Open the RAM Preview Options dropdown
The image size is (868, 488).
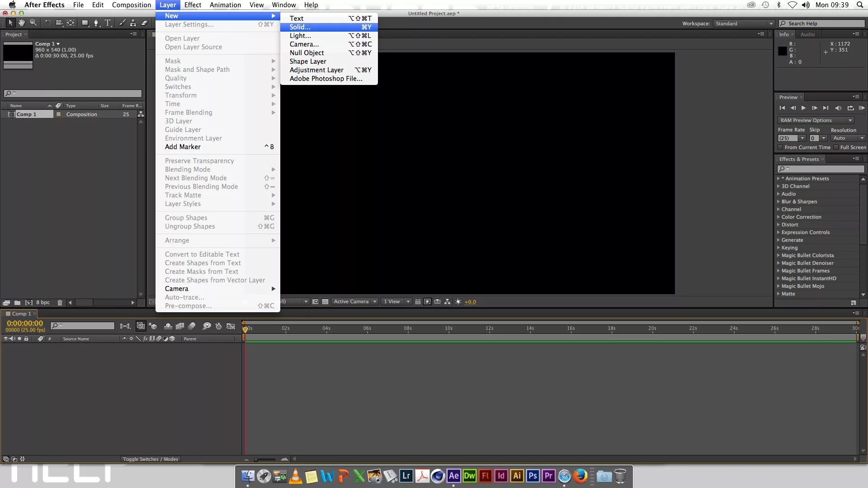click(816, 120)
